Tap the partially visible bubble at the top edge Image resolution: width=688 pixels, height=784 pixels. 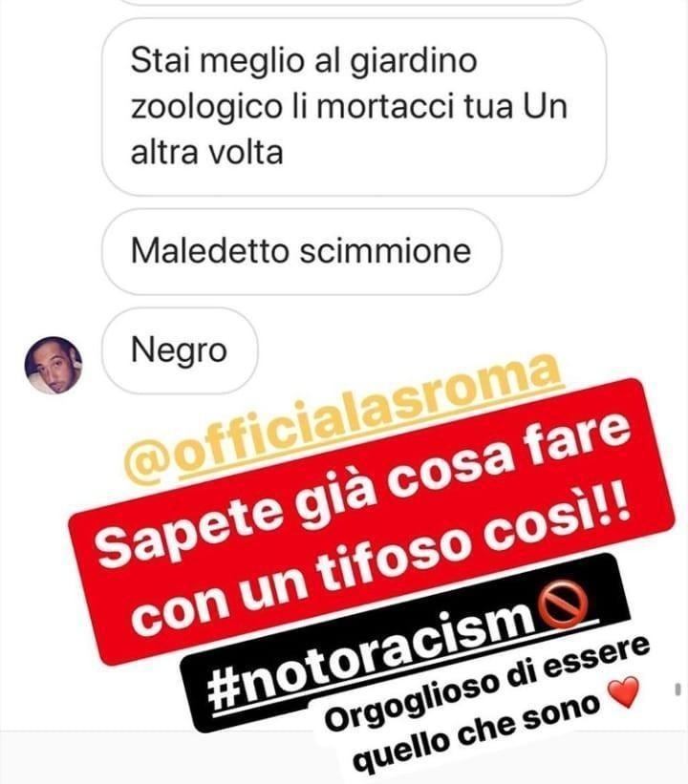pyautogui.click(x=354, y=2)
